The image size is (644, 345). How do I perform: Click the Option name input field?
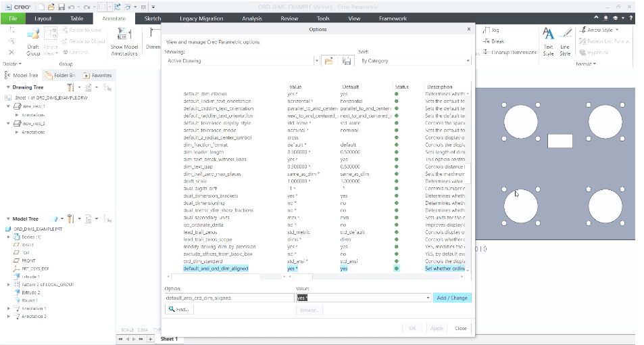pyautogui.click(x=230, y=298)
